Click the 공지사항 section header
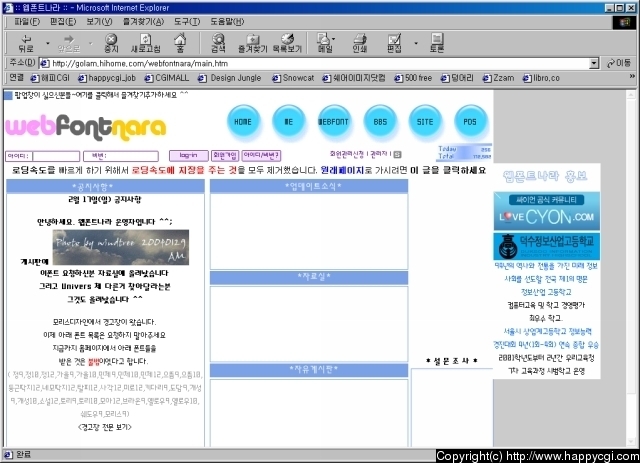 pyautogui.click(x=105, y=187)
